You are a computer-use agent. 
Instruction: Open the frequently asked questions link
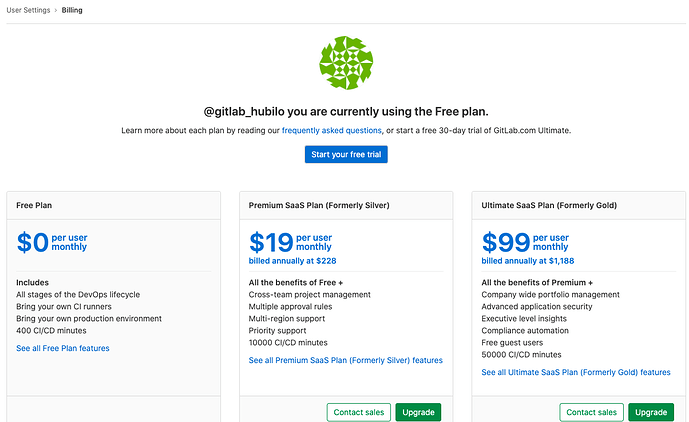tap(331, 131)
